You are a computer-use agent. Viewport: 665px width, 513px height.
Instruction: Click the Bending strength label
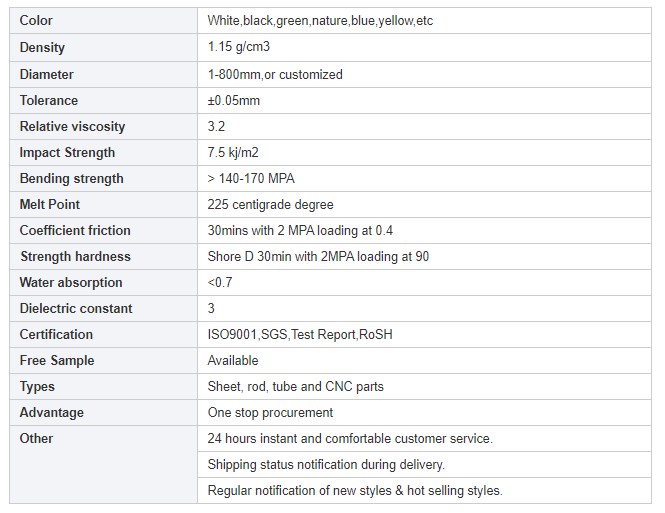click(x=71, y=178)
